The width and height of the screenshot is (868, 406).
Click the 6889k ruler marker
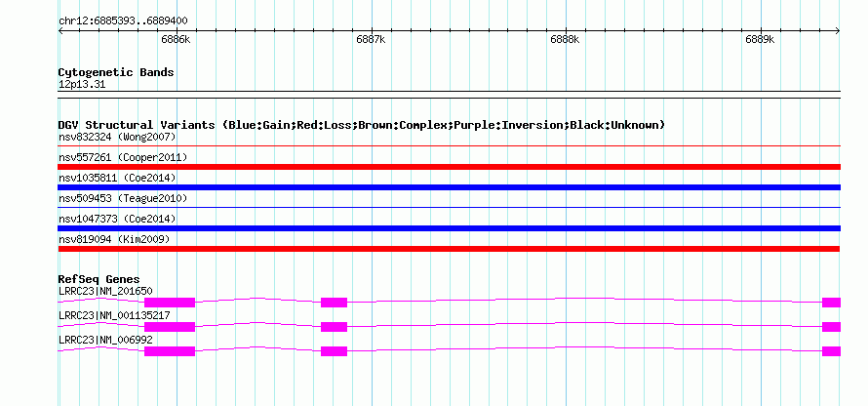pyautogui.click(x=760, y=39)
